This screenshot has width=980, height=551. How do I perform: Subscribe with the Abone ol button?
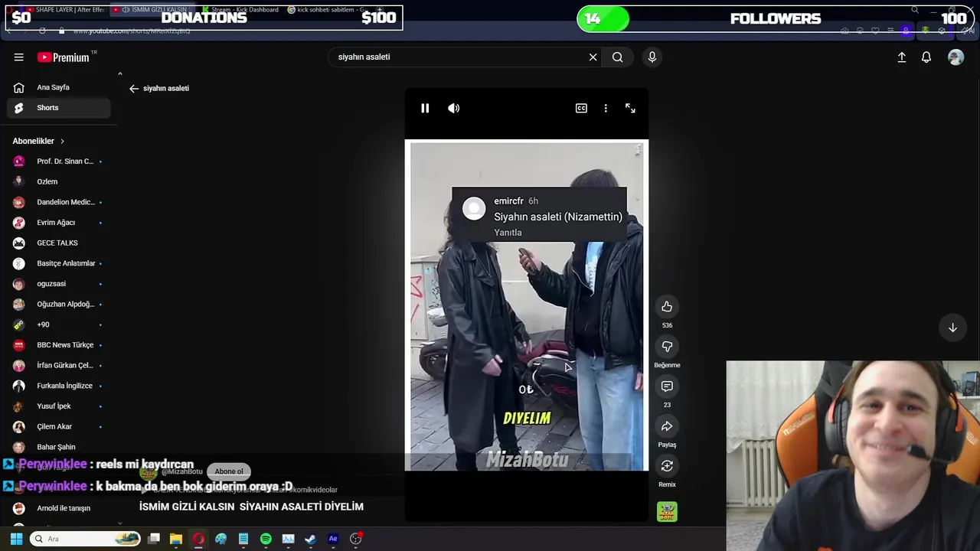[229, 471]
